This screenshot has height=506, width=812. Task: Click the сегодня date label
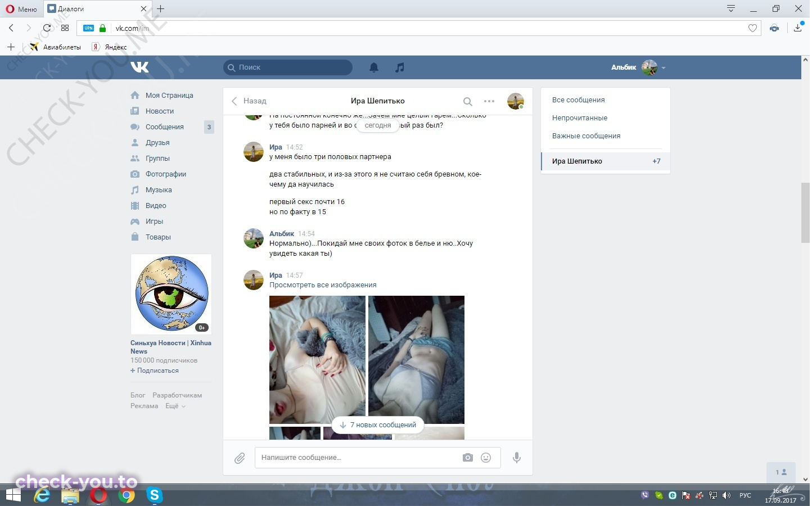pos(378,125)
